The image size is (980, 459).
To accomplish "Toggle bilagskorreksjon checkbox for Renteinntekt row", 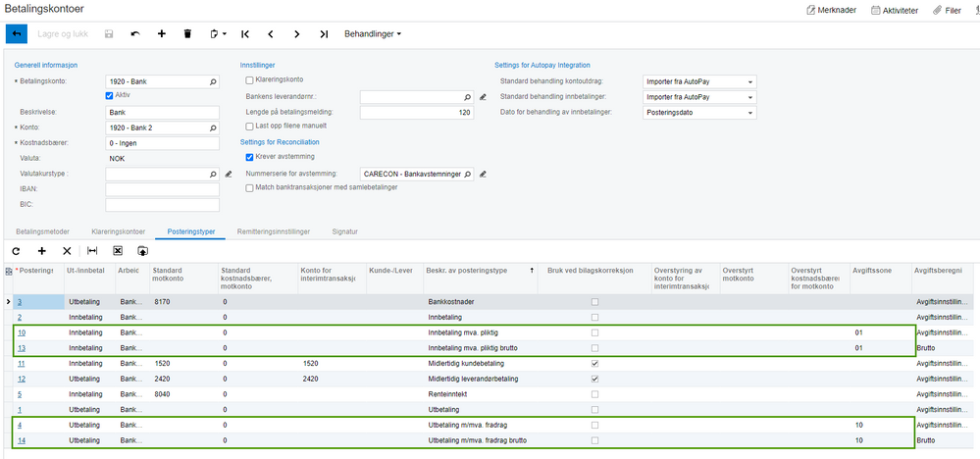I will [594, 394].
